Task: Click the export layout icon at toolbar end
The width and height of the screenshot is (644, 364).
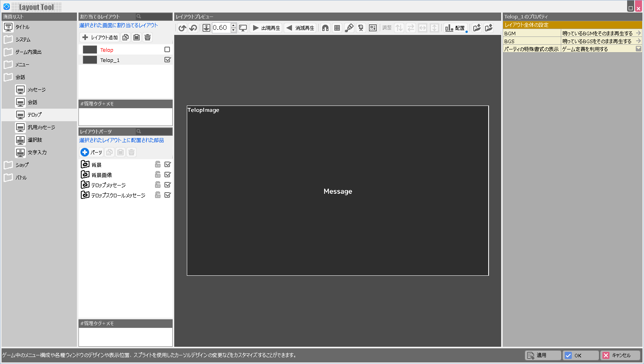Action: click(x=489, y=28)
